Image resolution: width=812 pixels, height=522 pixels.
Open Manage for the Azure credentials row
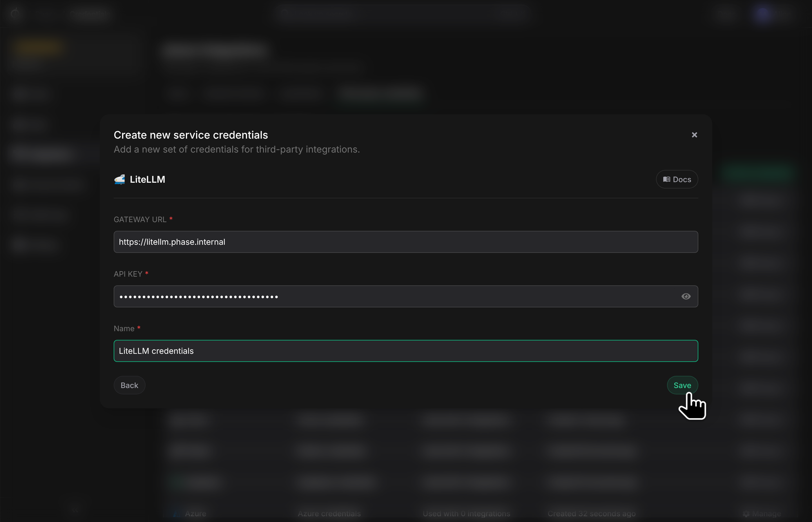click(762, 514)
